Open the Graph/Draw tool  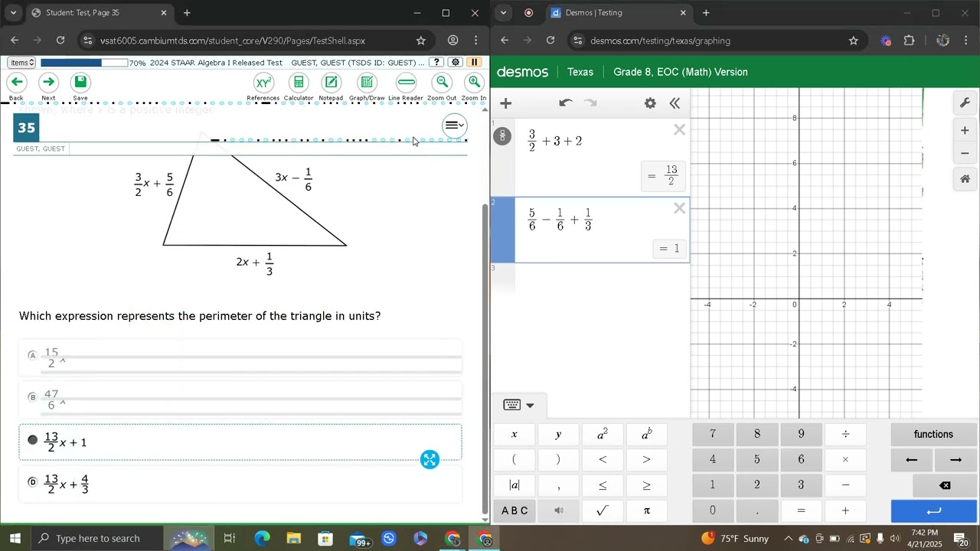pos(367,83)
